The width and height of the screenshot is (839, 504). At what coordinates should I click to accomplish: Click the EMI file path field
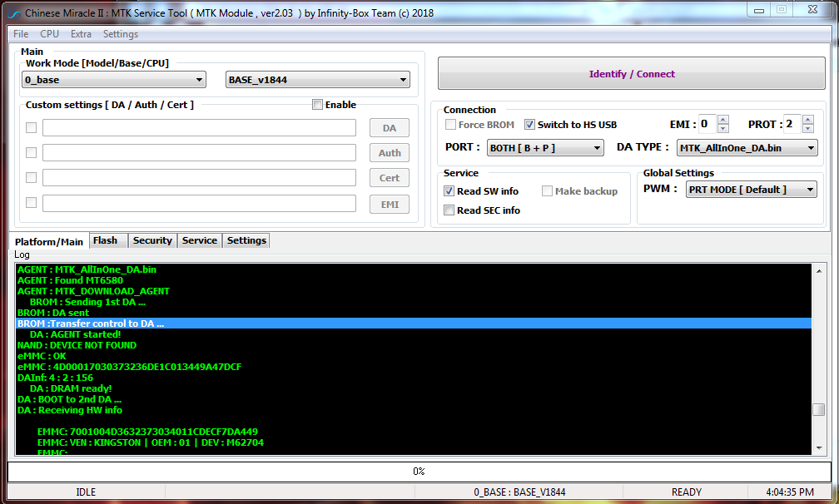tap(199, 203)
